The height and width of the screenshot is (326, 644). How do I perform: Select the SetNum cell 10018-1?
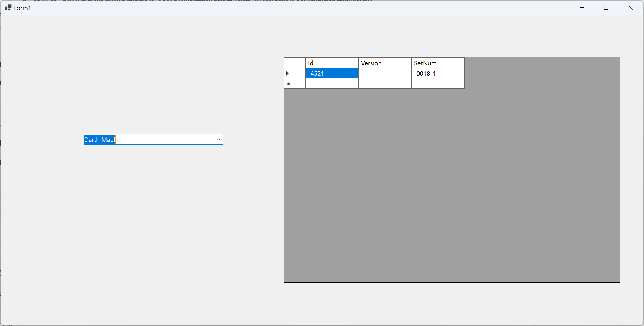coord(438,73)
